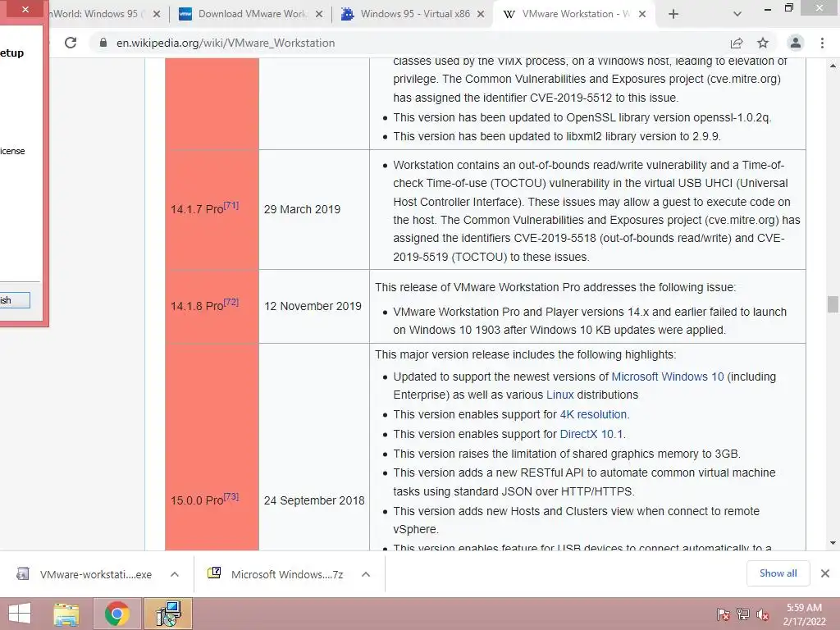Bookmark this page with the star

pos(763,43)
